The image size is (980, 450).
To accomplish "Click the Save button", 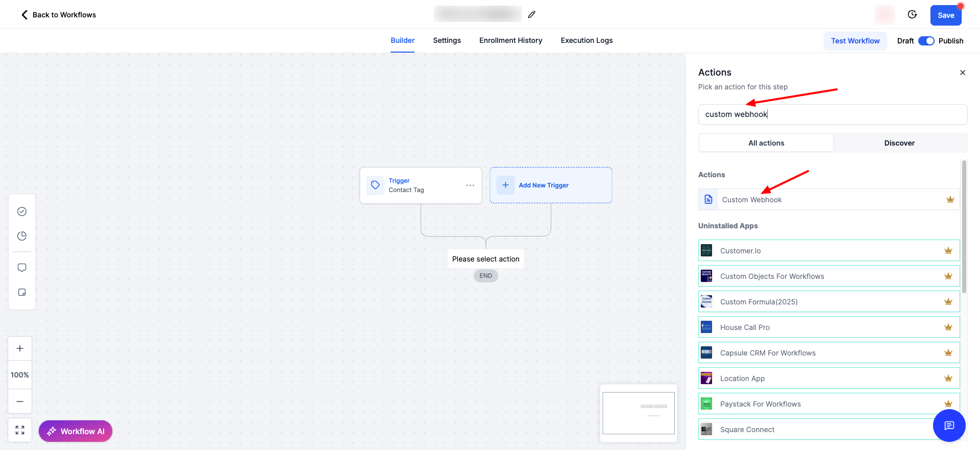I will tap(945, 15).
